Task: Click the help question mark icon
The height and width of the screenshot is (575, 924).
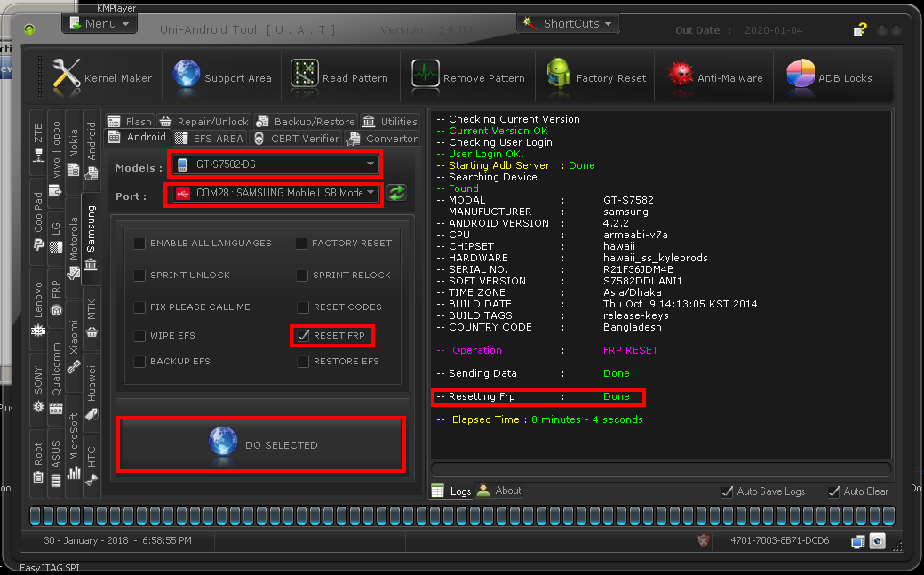Action: pyautogui.click(x=860, y=29)
